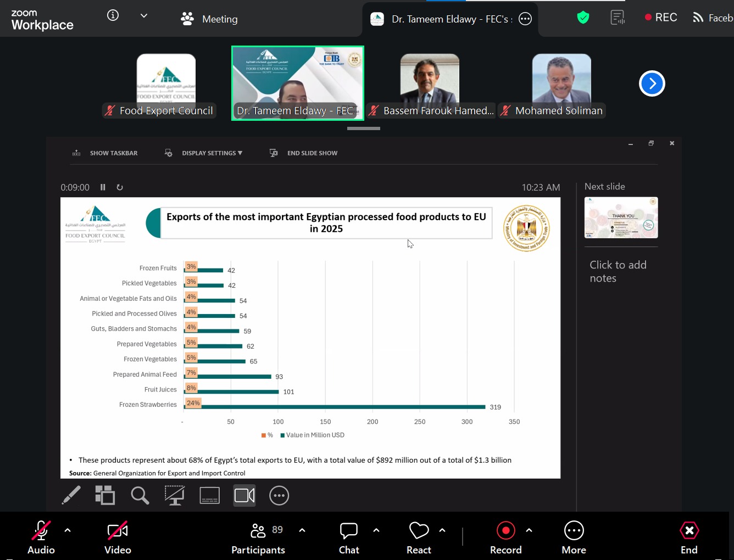734x560 pixels.
Task: Open the meeting information icon
Action: tap(113, 16)
